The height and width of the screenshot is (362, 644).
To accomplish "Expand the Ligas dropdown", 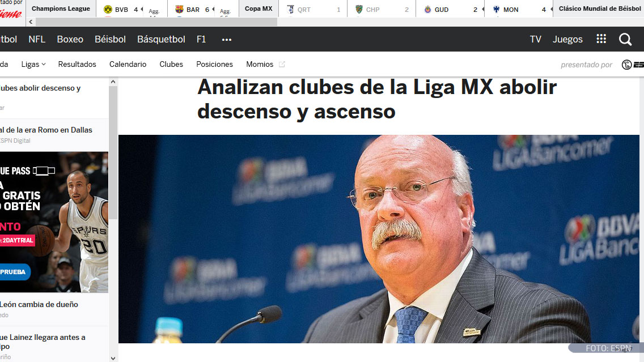I will pyautogui.click(x=33, y=65).
